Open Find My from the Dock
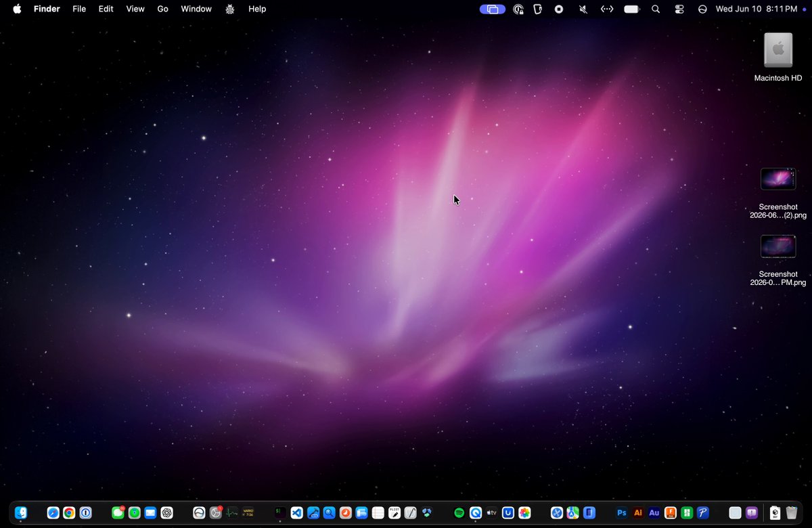Screen dimensions: 812x528 (x=134, y=513)
